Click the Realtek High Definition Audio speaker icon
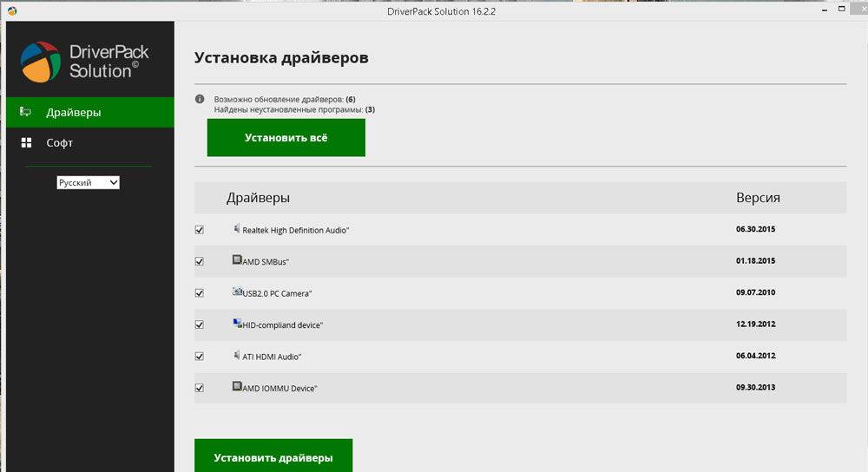 (237, 228)
